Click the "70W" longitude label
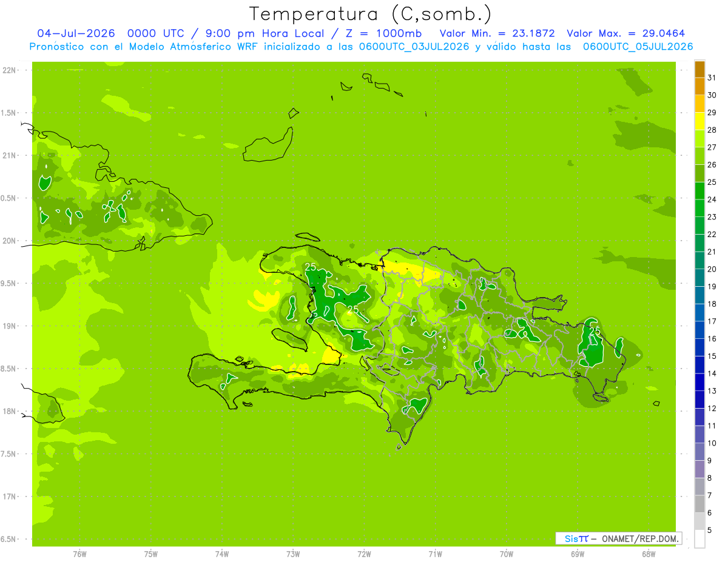The height and width of the screenshot is (562, 728). (506, 554)
